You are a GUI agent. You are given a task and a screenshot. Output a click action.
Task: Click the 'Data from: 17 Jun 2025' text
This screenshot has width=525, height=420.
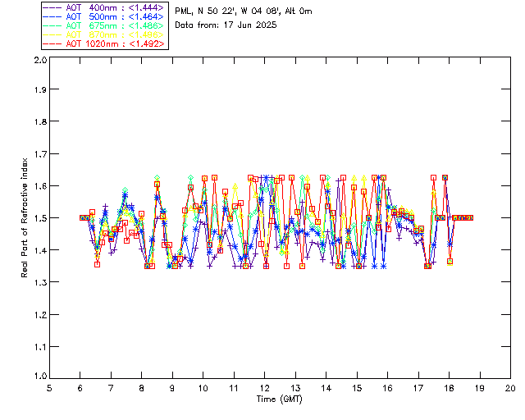[226, 25]
